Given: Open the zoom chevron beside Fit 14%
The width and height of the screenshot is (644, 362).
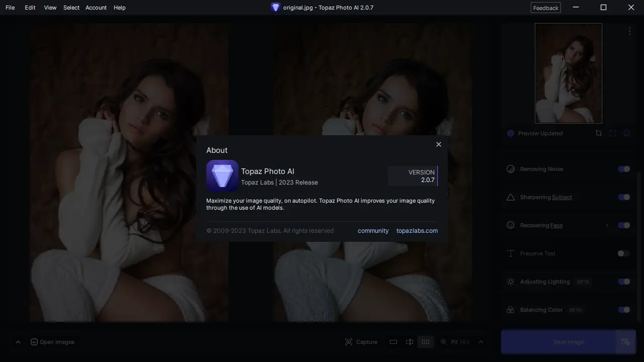Looking at the screenshot, I should tap(480, 342).
